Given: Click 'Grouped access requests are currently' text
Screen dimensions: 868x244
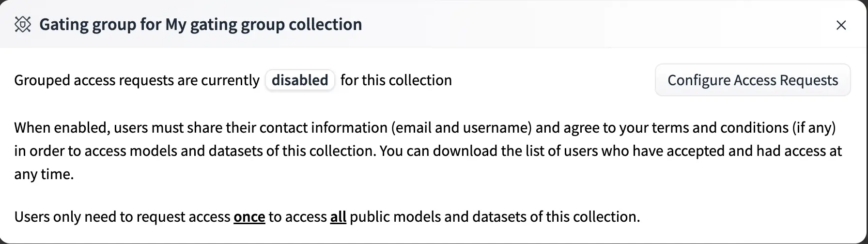Looking at the screenshot, I should click(137, 80).
